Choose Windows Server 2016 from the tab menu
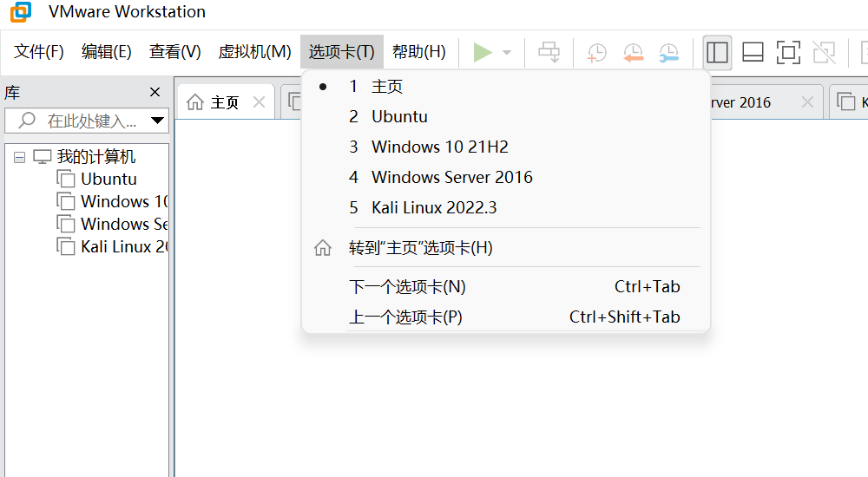 coord(451,177)
